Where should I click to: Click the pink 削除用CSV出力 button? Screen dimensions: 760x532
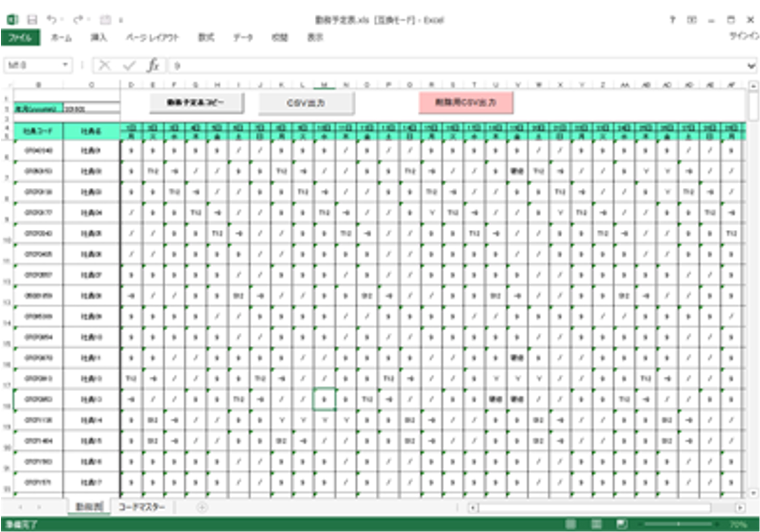coord(466,102)
